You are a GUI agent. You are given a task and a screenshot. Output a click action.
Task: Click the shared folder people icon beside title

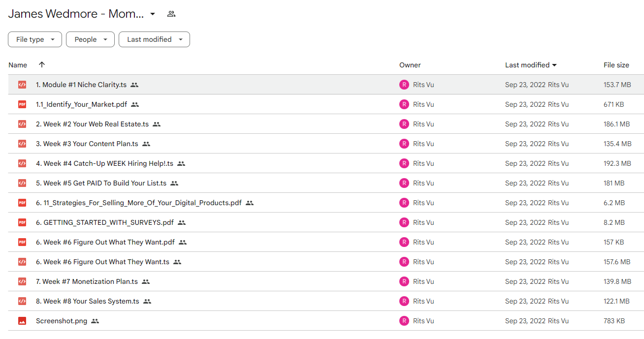(171, 14)
